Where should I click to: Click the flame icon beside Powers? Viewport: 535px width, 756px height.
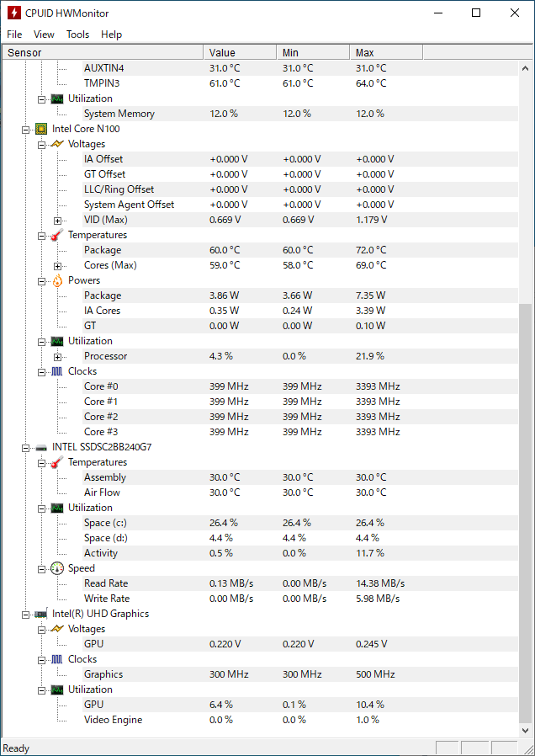coord(57,280)
